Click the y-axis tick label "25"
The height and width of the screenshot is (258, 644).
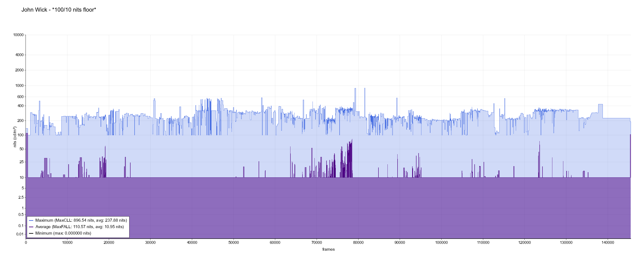click(21, 162)
